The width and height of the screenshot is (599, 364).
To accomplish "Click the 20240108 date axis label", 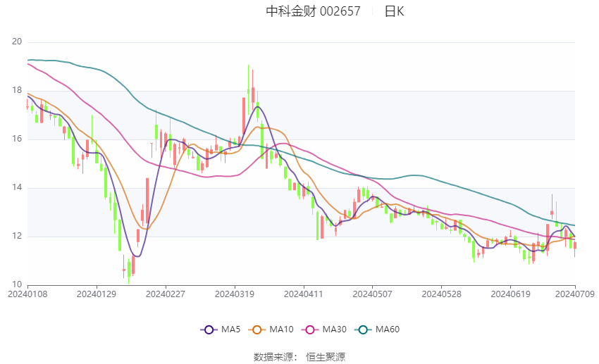I will [27, 294].
